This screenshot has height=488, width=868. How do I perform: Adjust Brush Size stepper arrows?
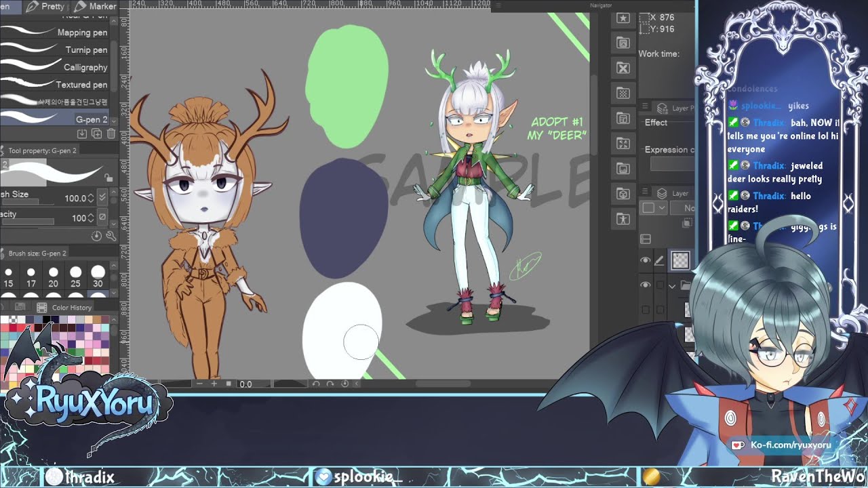(x=92, y=198)
